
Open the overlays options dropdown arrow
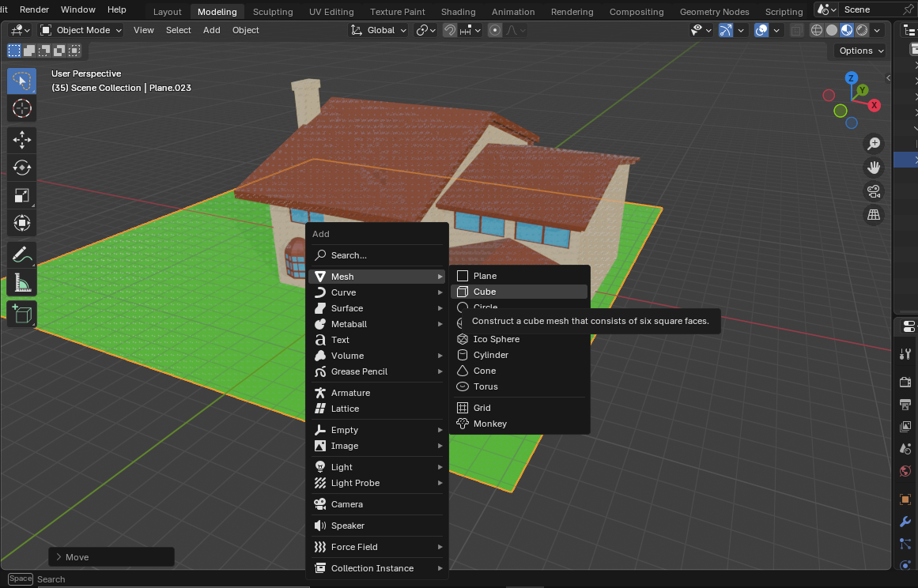point(776,30)
